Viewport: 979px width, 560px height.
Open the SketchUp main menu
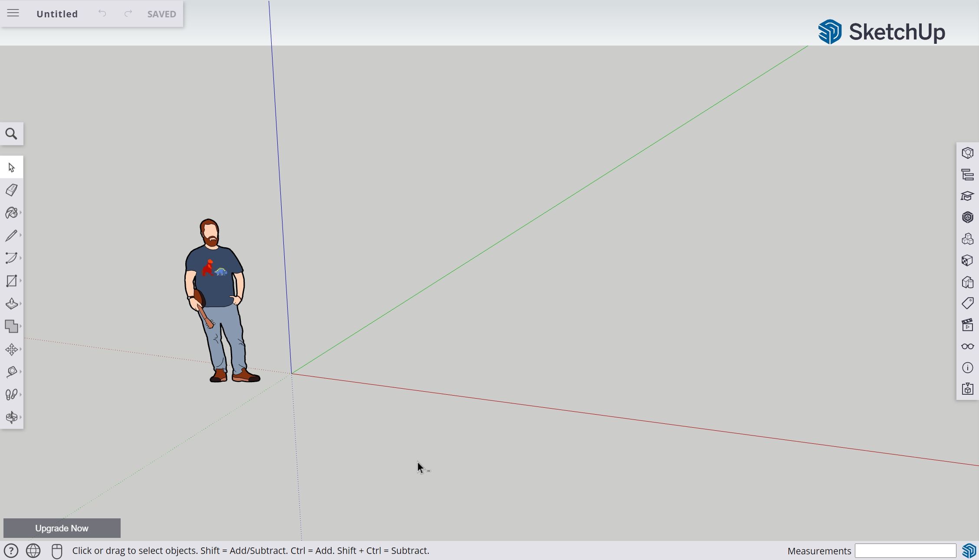click(x=13, y=13)
